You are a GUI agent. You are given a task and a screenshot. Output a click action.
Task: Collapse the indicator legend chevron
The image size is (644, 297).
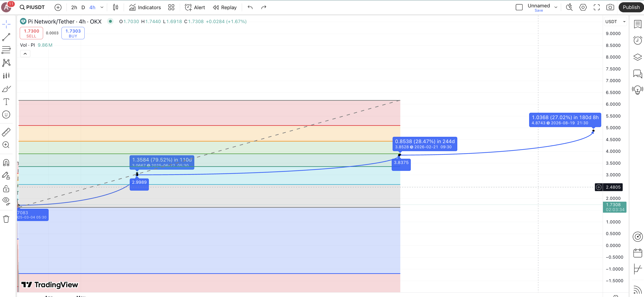point(25,54)
